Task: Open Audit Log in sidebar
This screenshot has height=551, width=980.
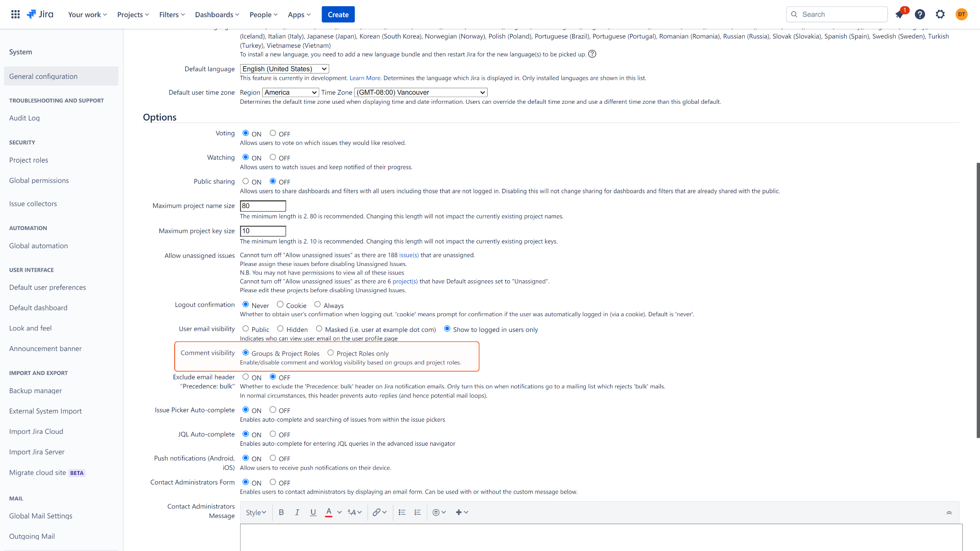Action: click(24, 118)
